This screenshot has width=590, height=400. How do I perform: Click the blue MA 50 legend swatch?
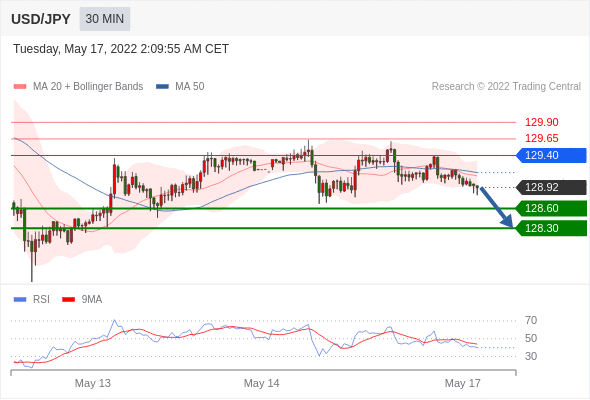coord(162,87)
